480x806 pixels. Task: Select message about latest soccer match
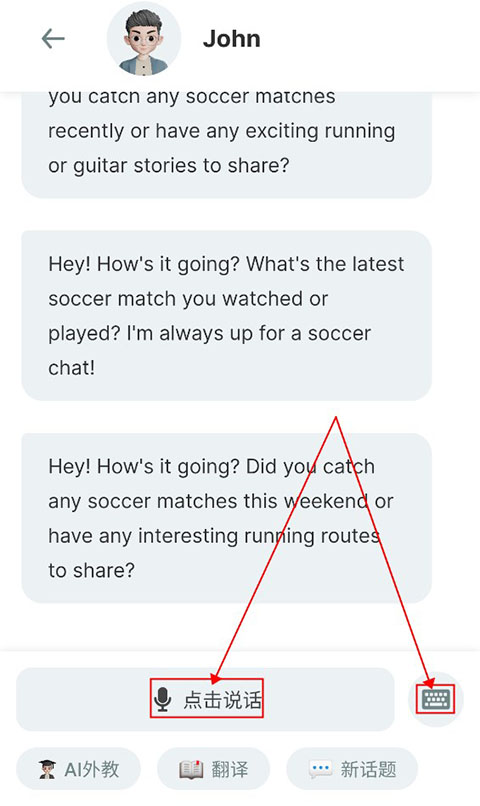(226, 316)
